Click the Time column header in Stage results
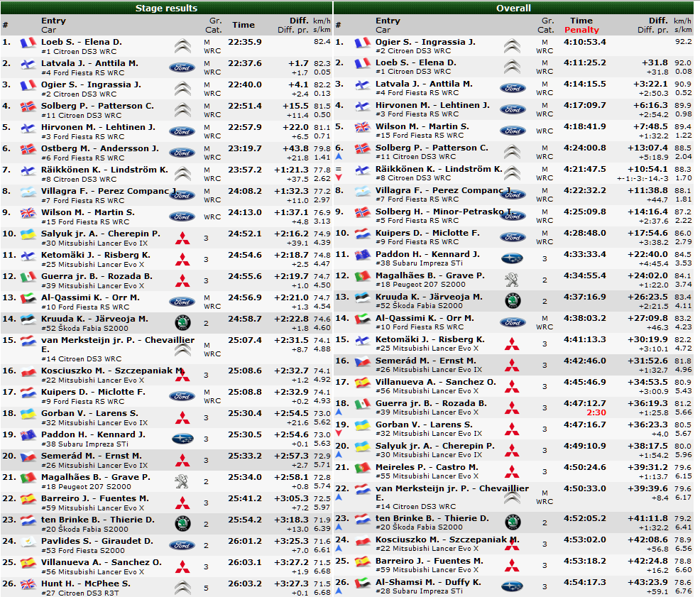Viewport: 700px width, 597px height. [243, 25]
